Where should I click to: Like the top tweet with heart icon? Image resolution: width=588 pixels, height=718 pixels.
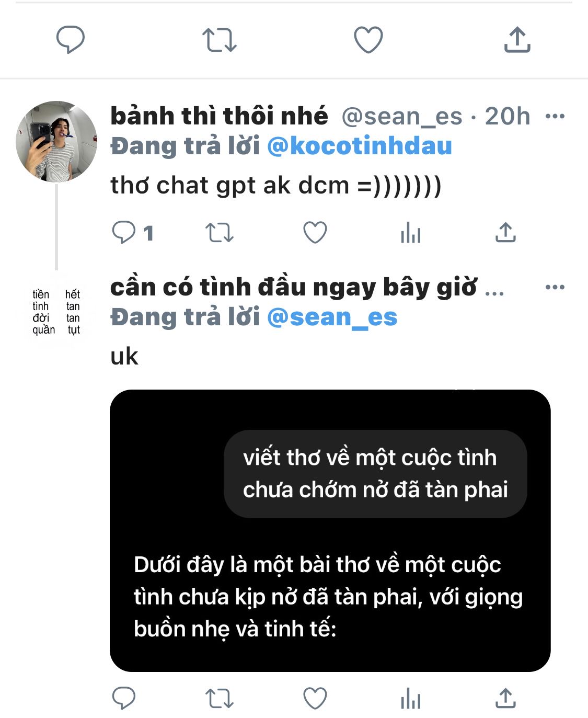368,40
